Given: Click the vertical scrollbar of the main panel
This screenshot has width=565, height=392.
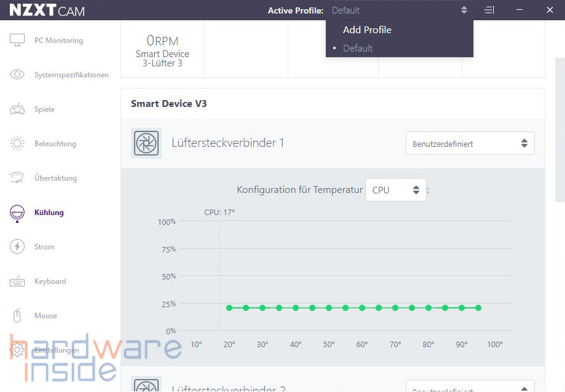Looking at the screenshot, I should 560,130.
